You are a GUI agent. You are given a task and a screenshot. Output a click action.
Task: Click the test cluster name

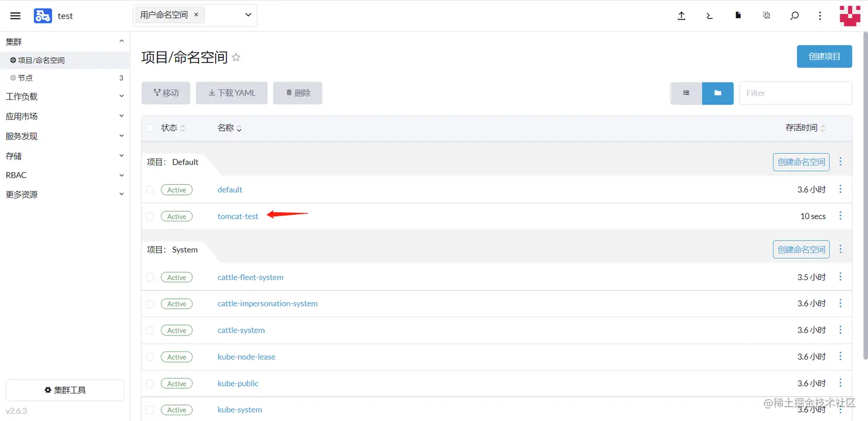pos(65,16)
